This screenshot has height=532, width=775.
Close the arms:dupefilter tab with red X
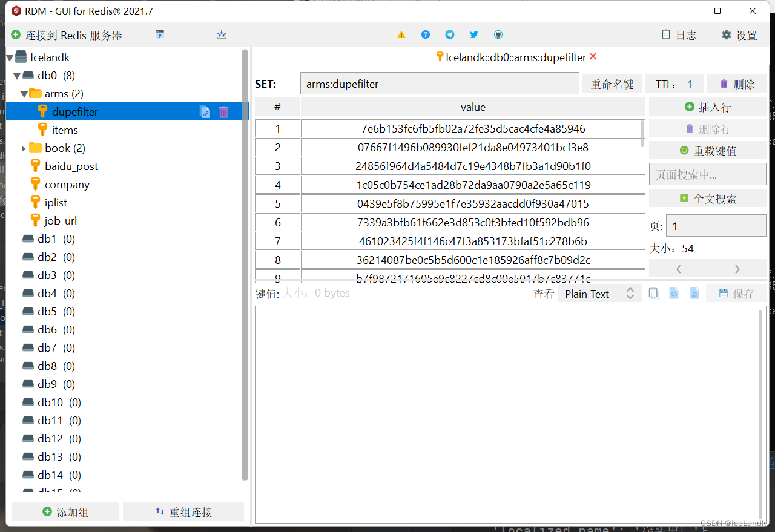pyautogui.click(x=593, y=57)
